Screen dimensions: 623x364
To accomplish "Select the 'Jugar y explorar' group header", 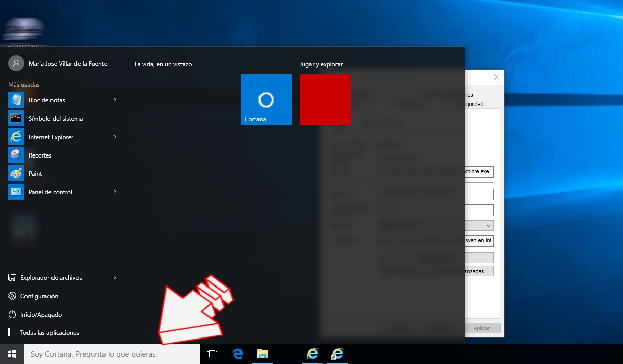I will (321, 64).
